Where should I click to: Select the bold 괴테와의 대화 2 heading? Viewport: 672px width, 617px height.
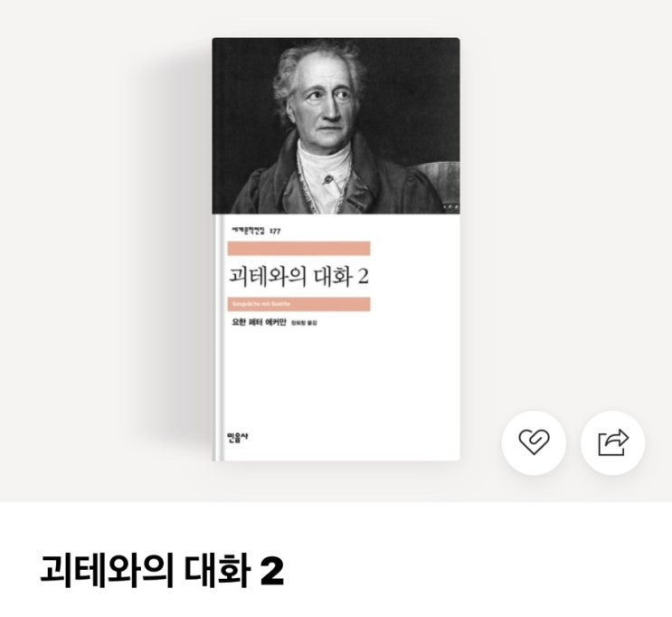[x=162, y=571]
